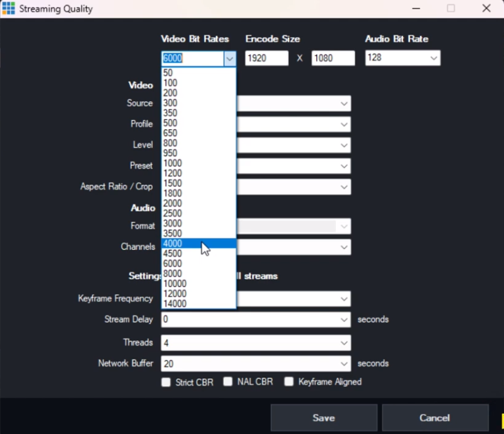Select 3500 in the list
The height and width of the screenshot is (434, 504).
point(199,233)
